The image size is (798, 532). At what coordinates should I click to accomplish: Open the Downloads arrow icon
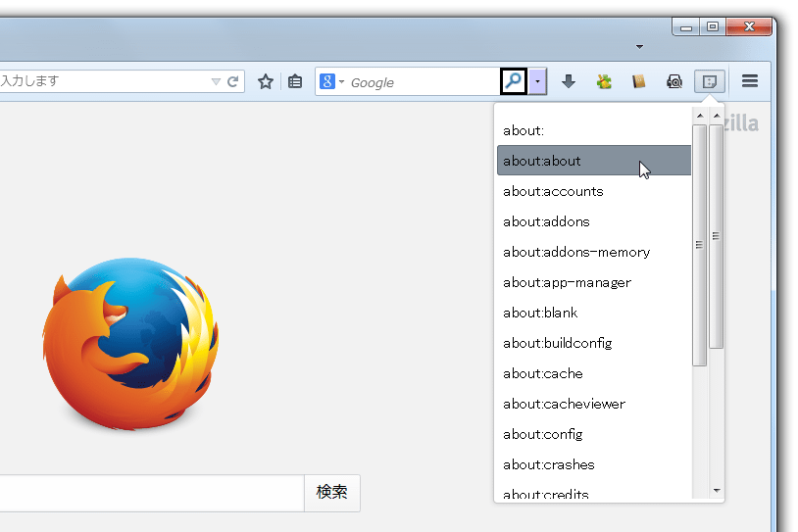(x=569, y=81)
